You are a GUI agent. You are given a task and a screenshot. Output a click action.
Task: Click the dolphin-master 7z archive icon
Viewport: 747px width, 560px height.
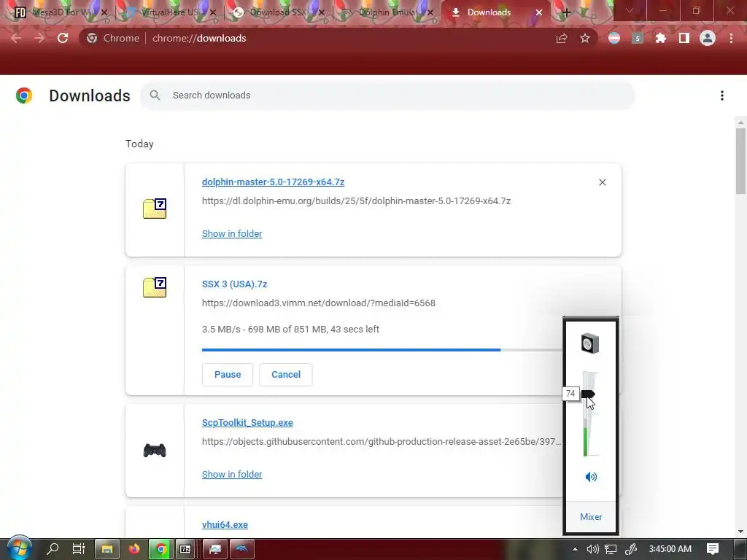pos(155,209)
